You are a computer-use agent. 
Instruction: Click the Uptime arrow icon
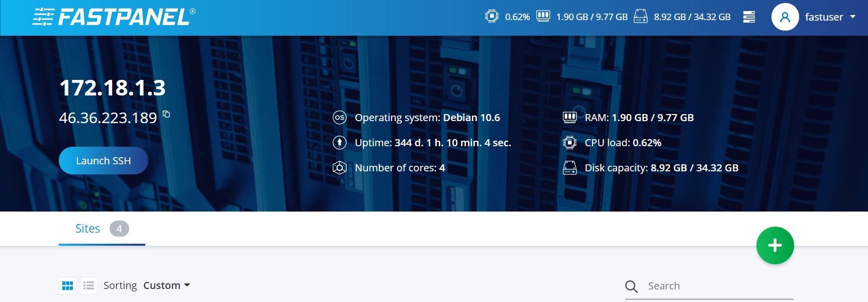pyautogui.click(x=340, y=143)
